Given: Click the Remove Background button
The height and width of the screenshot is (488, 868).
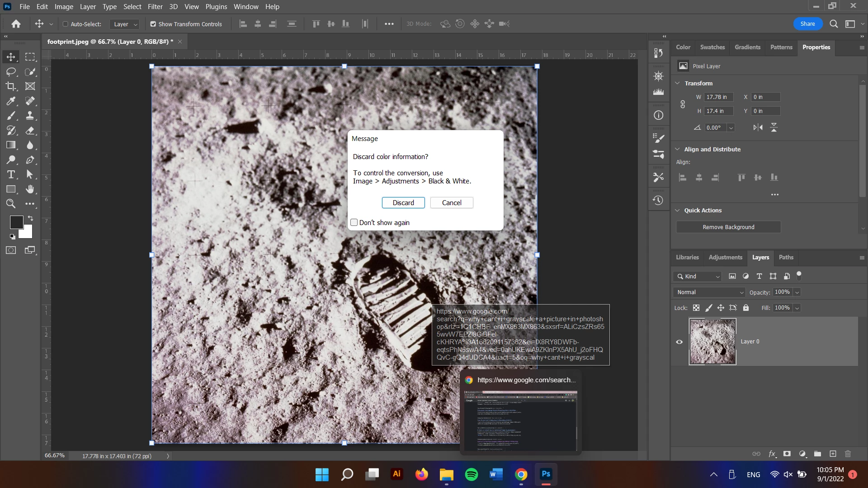Looking at the screenshot, I should 728,227.
